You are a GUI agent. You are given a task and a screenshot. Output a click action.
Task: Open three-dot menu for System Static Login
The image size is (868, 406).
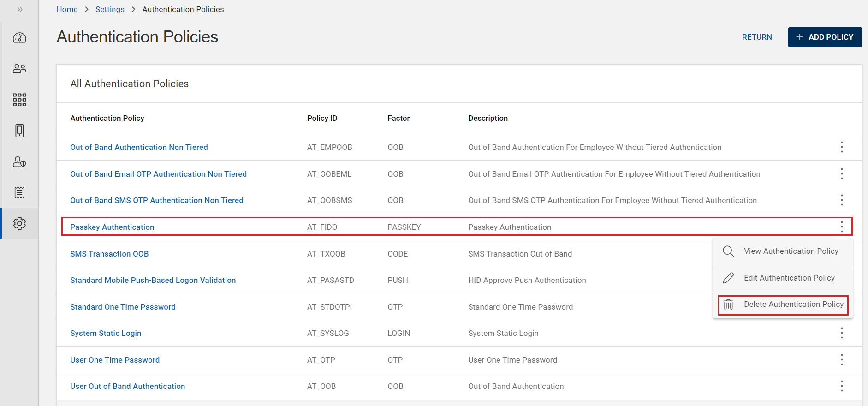click(x=842, y=333)
